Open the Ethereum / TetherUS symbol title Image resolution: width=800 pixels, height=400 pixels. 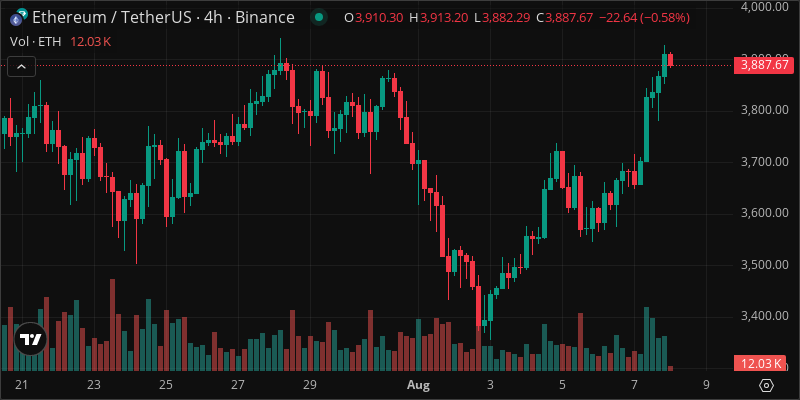coord(163,17)
